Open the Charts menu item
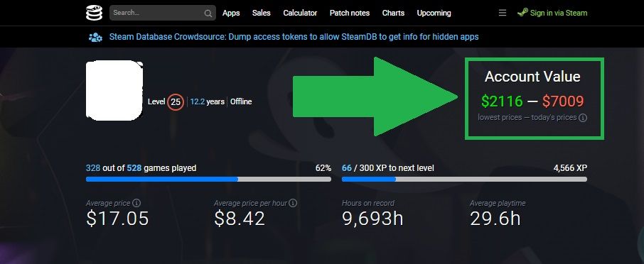The height and width of the screenshot is (264, 644). (x=394, y=13)
